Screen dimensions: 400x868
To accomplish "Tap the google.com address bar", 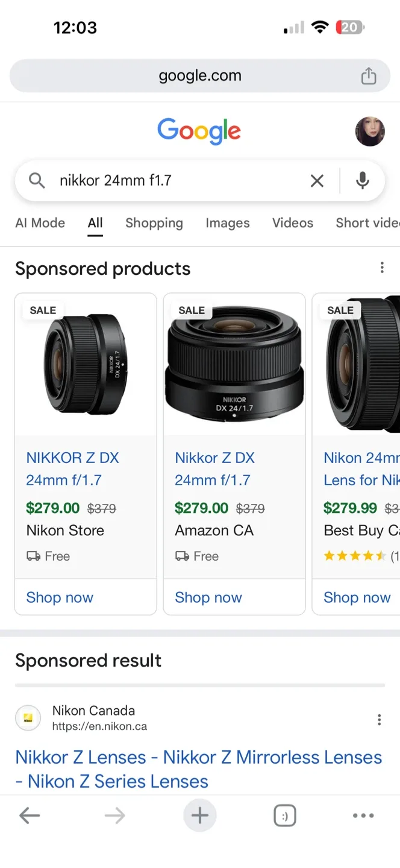I will (x=199, y=75).
